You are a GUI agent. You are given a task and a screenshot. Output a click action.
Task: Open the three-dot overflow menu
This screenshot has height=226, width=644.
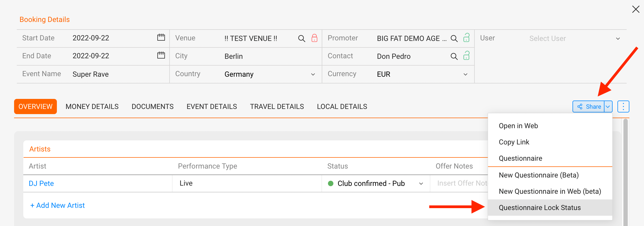(x=623, y=106)
